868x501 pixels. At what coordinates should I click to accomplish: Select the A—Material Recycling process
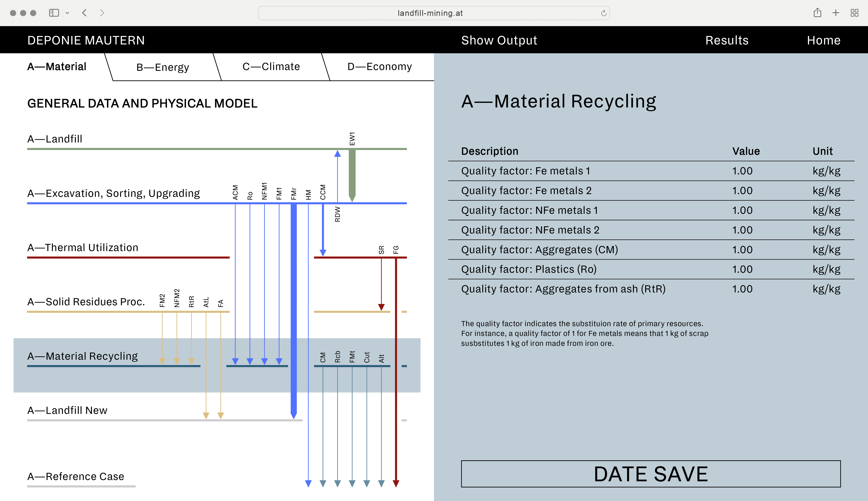83,356
